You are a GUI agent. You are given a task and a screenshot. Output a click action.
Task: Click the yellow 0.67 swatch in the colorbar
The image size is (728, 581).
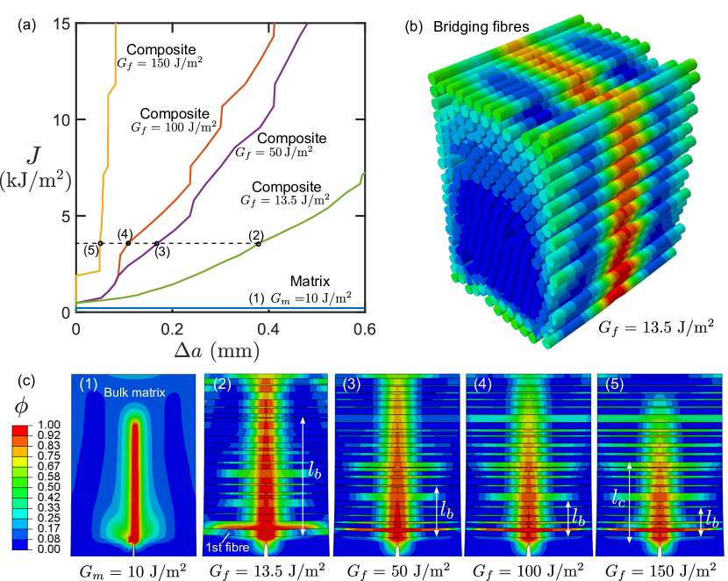coord(20,461)
